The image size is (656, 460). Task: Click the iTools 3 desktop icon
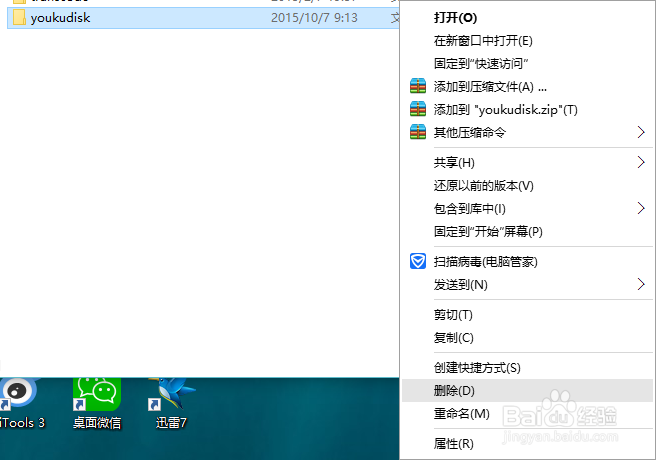(18, 393)
